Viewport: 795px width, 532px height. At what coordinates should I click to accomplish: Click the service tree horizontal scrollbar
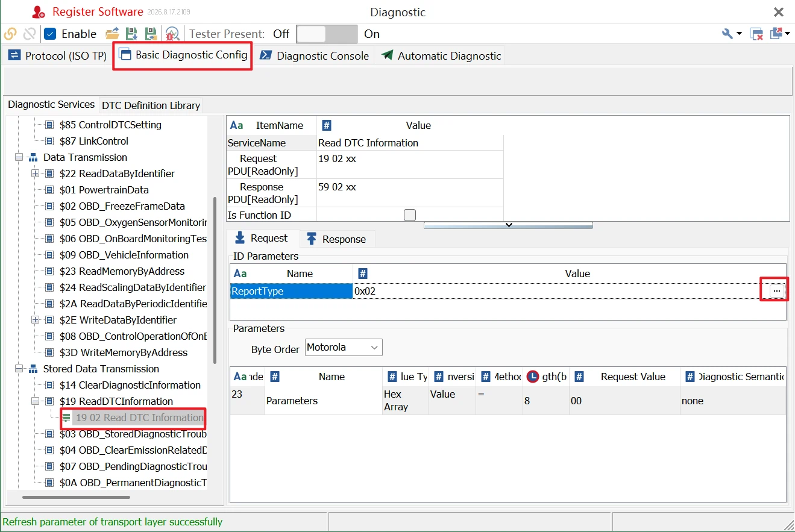point(76,497)
